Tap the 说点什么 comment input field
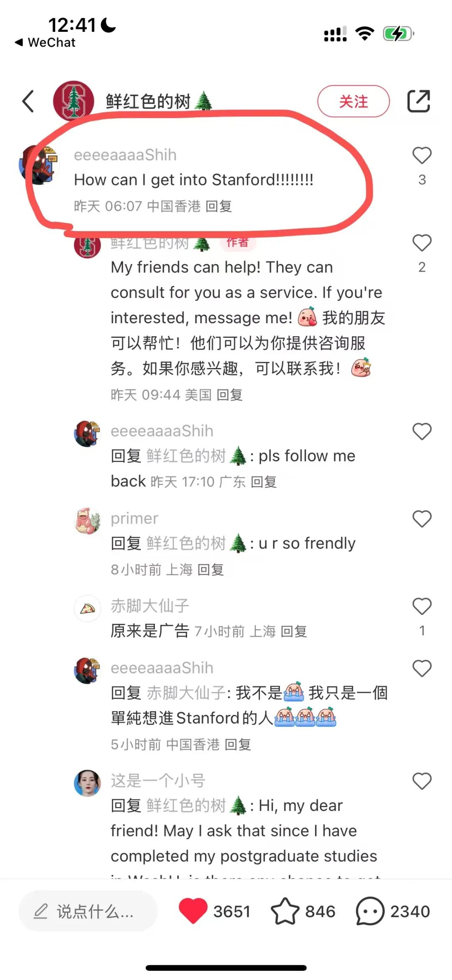Screen dimensions: 452x980 (88, 911)
